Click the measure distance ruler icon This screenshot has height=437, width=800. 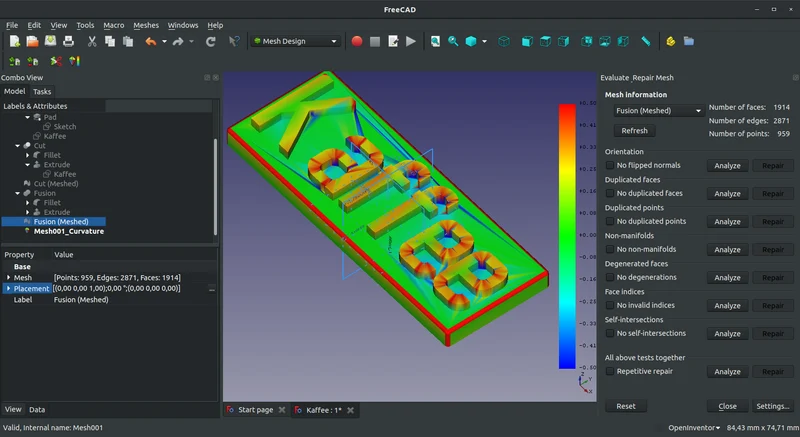pyautogui.click(x=646, y=41)
